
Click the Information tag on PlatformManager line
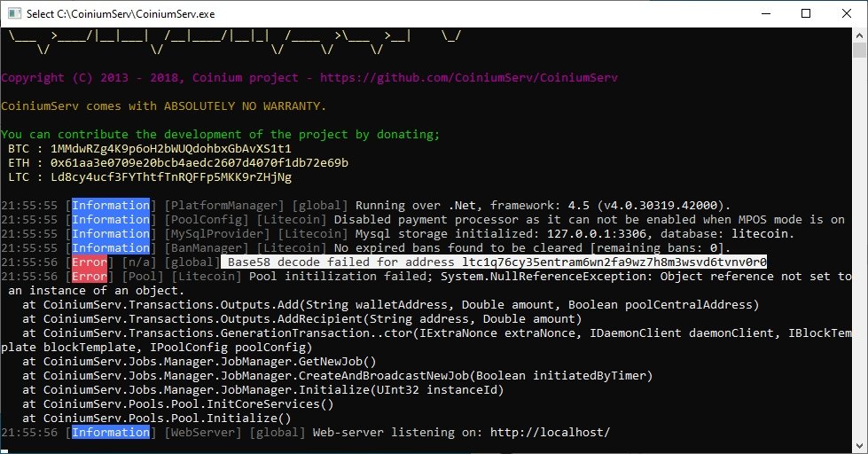coord(111,206)
